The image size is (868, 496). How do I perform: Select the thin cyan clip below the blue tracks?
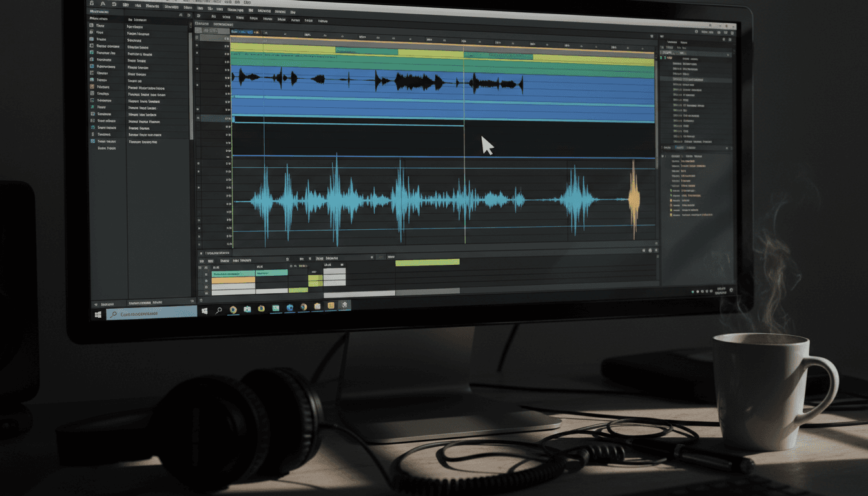pos(348,125)
